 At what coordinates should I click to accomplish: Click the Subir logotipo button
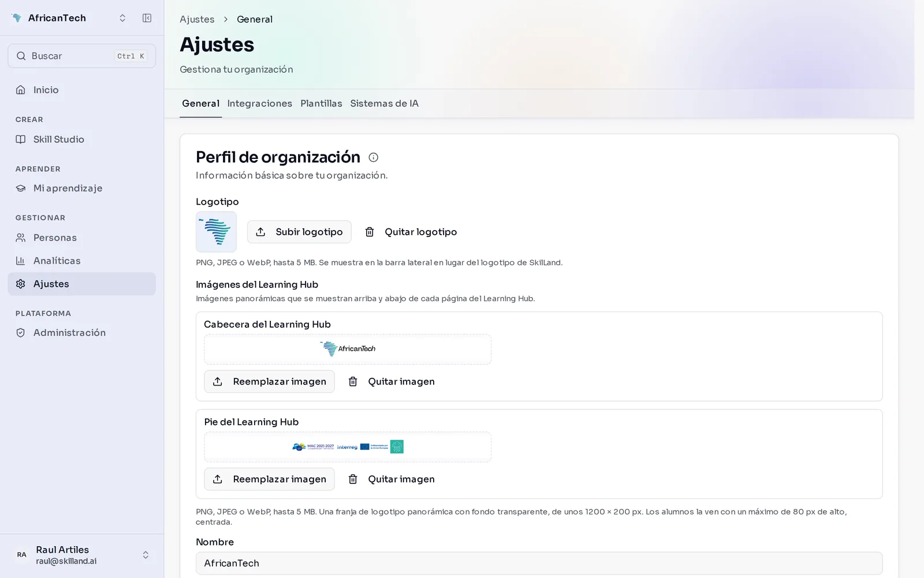pyautogui.click(x=299, y=232)
